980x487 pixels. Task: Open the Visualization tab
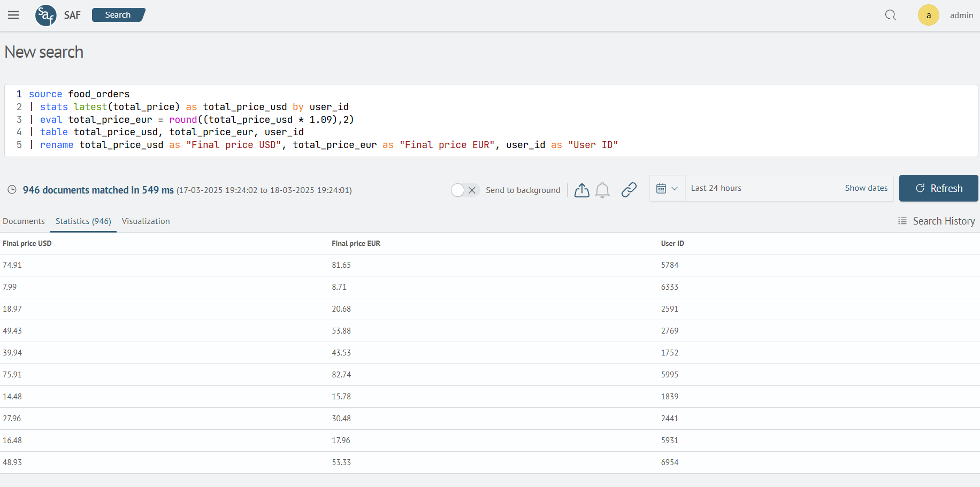click(x=146, y=221)
